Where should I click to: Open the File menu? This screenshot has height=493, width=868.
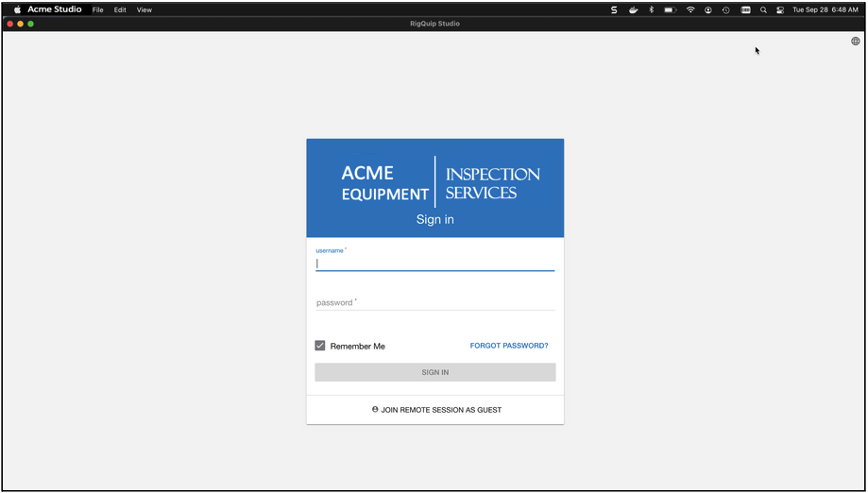[98, 10]
